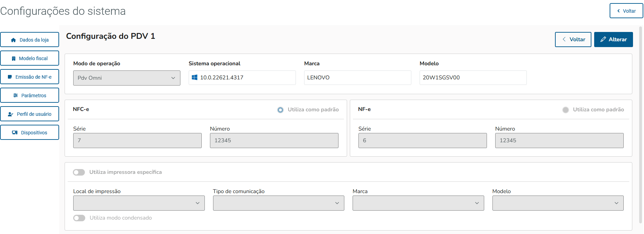Select NF-e 'Utiliza como padrão' radio
Viewport: 644px width, 234px height.
(x=566, y=110)
